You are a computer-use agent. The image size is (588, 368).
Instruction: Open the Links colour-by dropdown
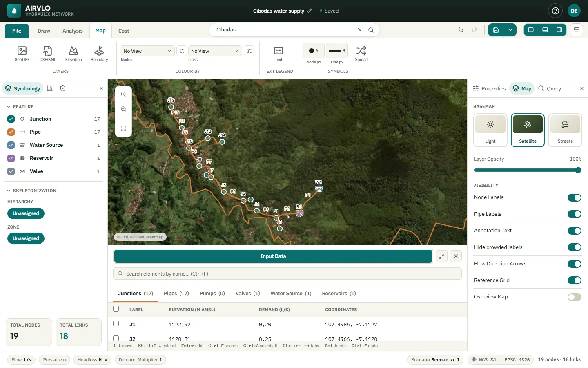coord(215,51)
